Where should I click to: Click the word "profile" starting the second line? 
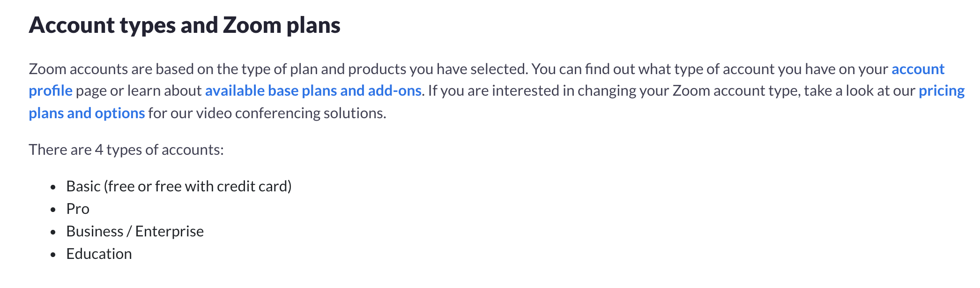tap(51, 91)
